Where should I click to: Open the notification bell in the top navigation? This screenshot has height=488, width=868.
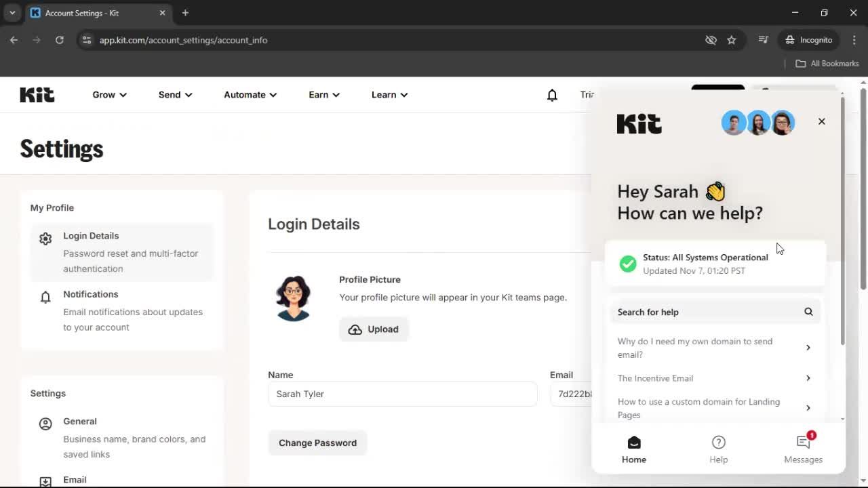pos(552,95)
